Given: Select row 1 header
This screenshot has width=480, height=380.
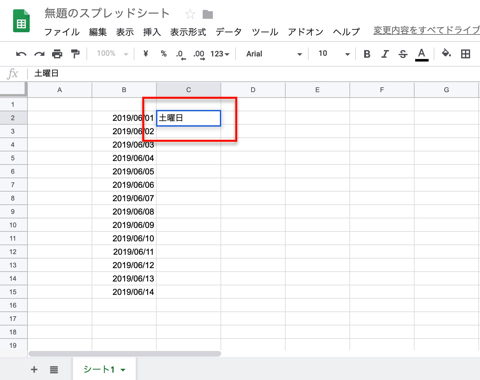Looking at the screenshot, I should pos(13,104).
